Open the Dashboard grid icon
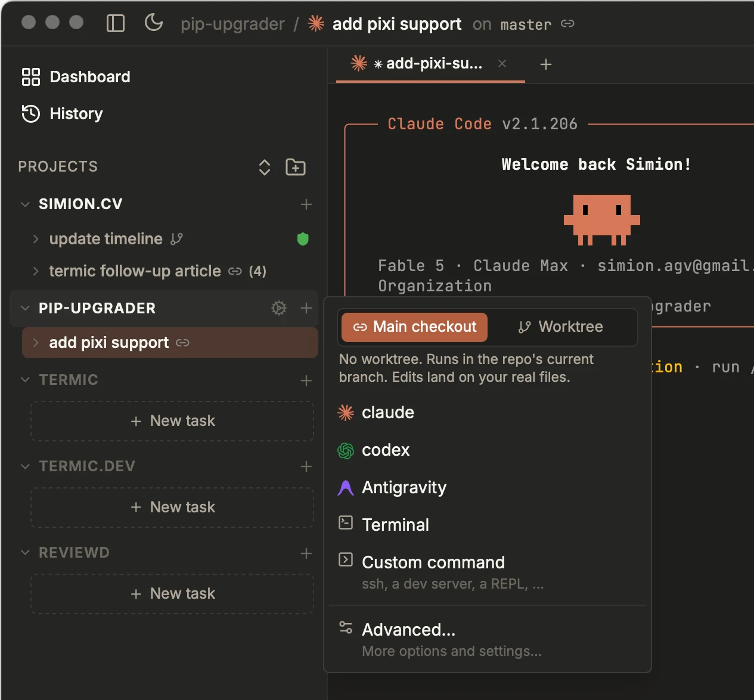 [x=31, y=77]
